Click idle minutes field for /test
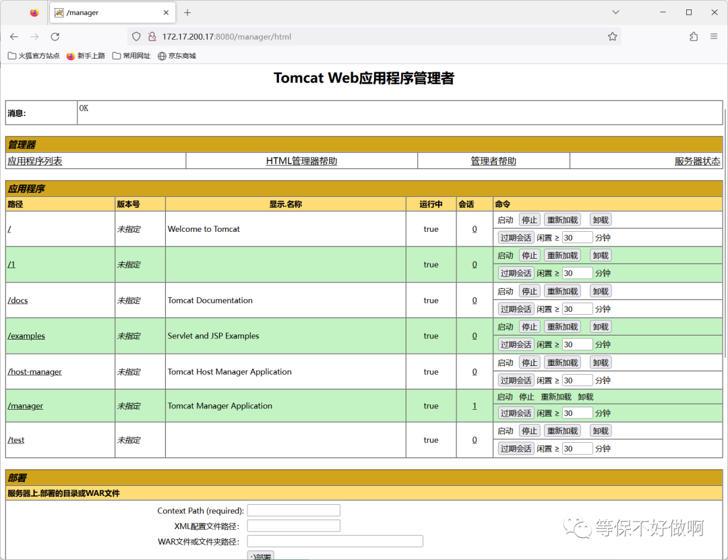This screenshot has width=728, height=560. [577, 448]
